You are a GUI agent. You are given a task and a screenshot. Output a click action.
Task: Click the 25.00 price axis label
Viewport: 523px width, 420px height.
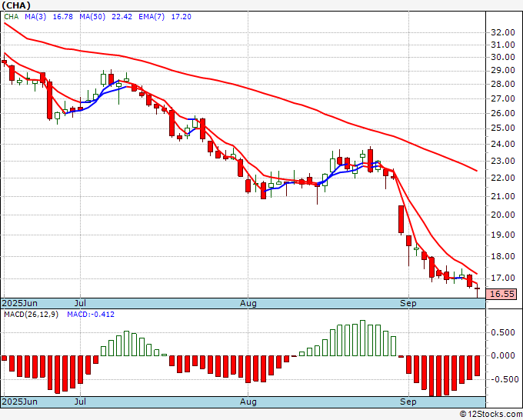coord(503,128)
